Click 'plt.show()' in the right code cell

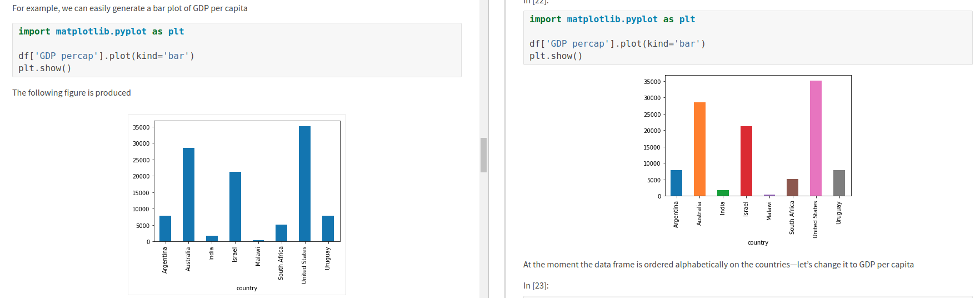click(x=556, y=56)
